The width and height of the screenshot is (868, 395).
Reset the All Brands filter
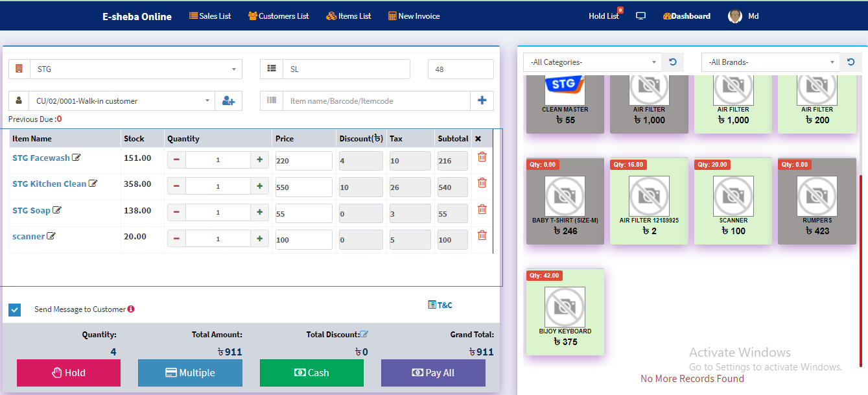point(850,62)
